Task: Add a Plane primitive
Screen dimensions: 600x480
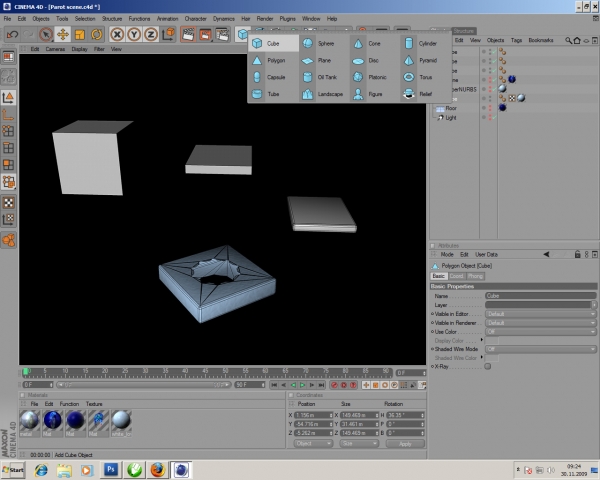Action: [x=324, y=60]
